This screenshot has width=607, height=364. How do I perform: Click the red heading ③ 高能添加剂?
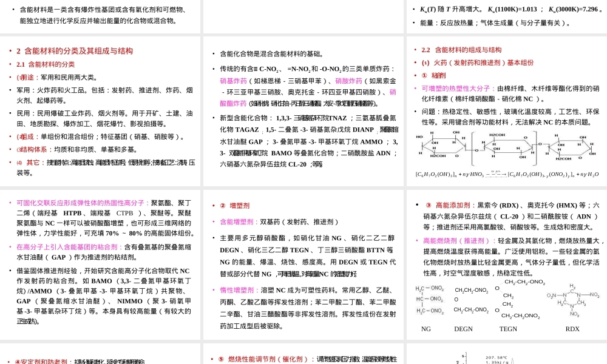(448, 206)
